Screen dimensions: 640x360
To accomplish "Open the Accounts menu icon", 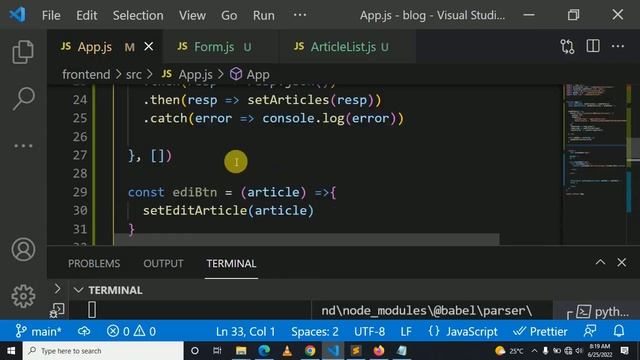I will [x=23, y=249].
